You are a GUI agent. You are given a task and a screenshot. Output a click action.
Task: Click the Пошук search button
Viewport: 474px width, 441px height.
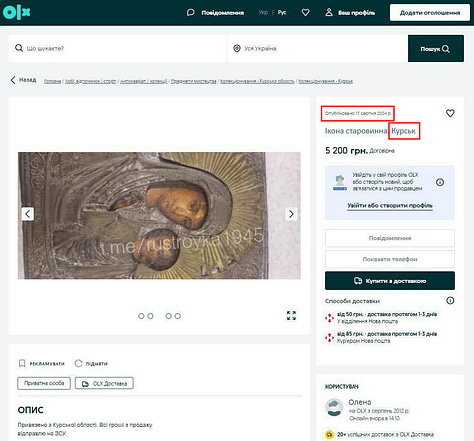pos(436,49)
